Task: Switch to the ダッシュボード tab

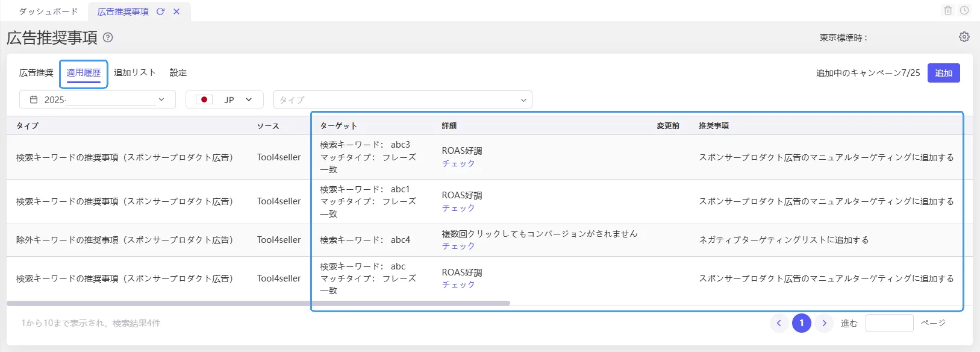Action: click(x=48, y=11)
